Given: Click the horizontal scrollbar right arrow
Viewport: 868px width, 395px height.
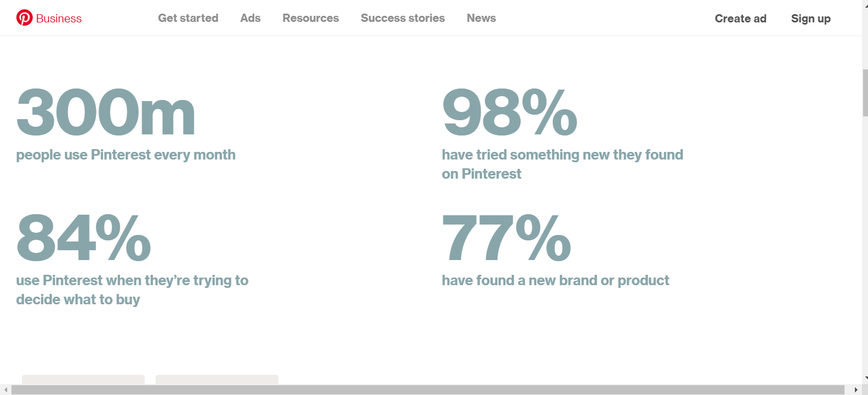Looking at the screenshot, I should [x=856, y=390].
